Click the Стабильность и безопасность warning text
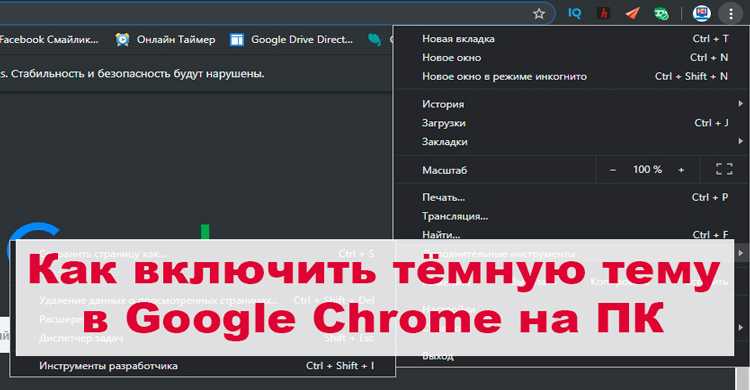The width and height of the screenshot is (750, 390). [x=137, y=74]
